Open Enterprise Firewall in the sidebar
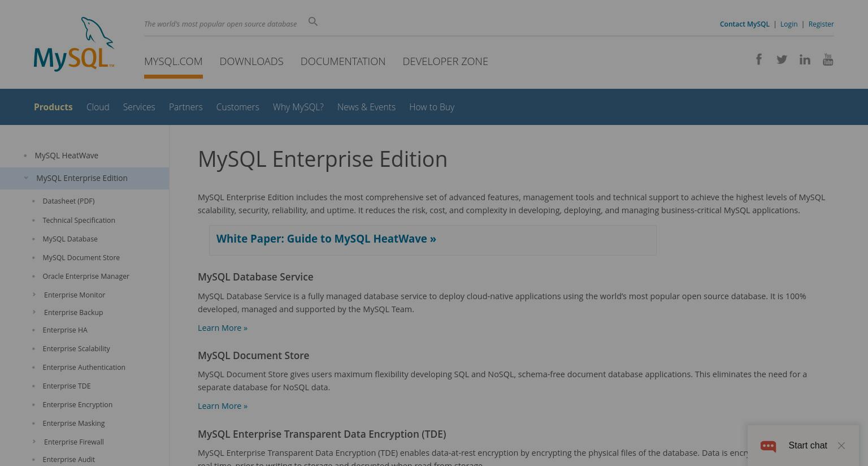The width and height of the screenshot is (868, 466). (74, 442)
